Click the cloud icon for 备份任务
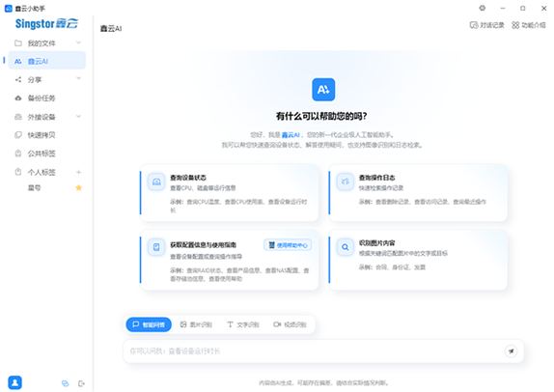 click(18, 98)
